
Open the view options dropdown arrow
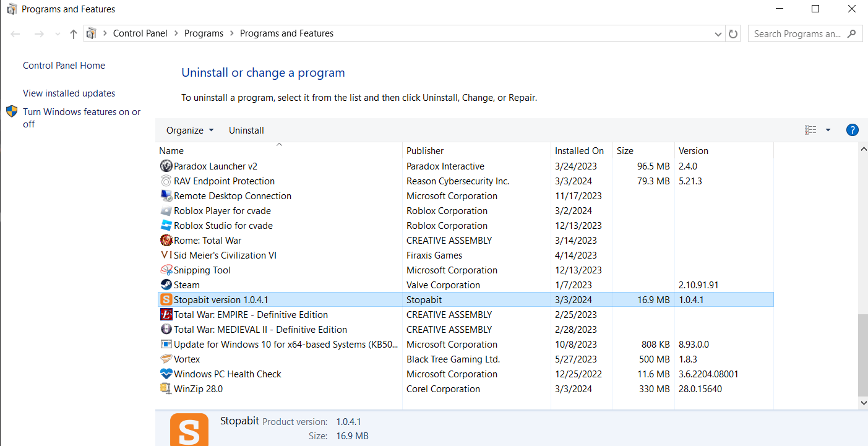click(828, 130)
